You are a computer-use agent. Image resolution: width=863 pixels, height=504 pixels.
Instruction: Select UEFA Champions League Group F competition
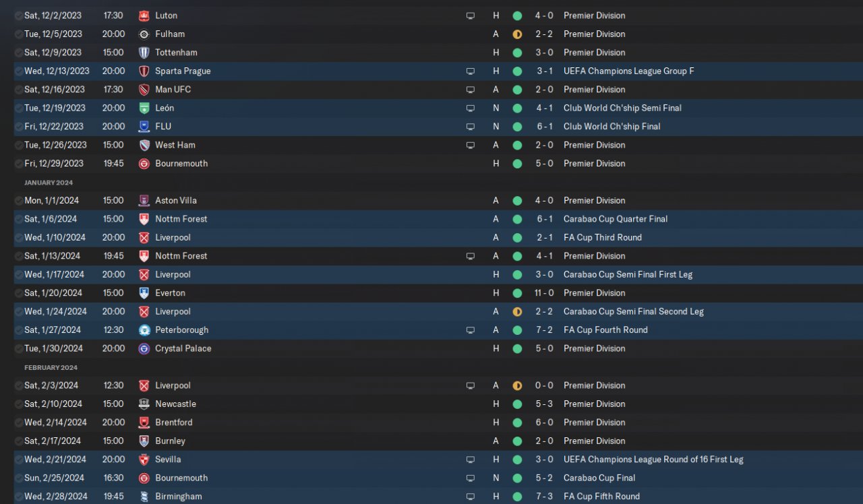click(x=628, y=71)
